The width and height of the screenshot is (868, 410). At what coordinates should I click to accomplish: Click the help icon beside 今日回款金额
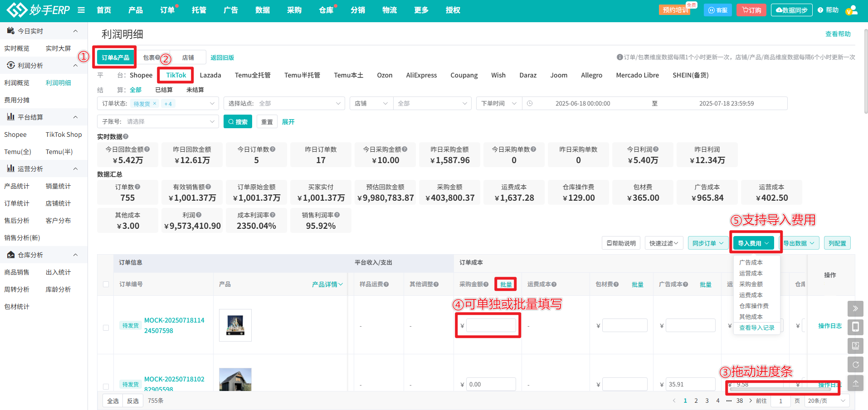tap(147, 149)
